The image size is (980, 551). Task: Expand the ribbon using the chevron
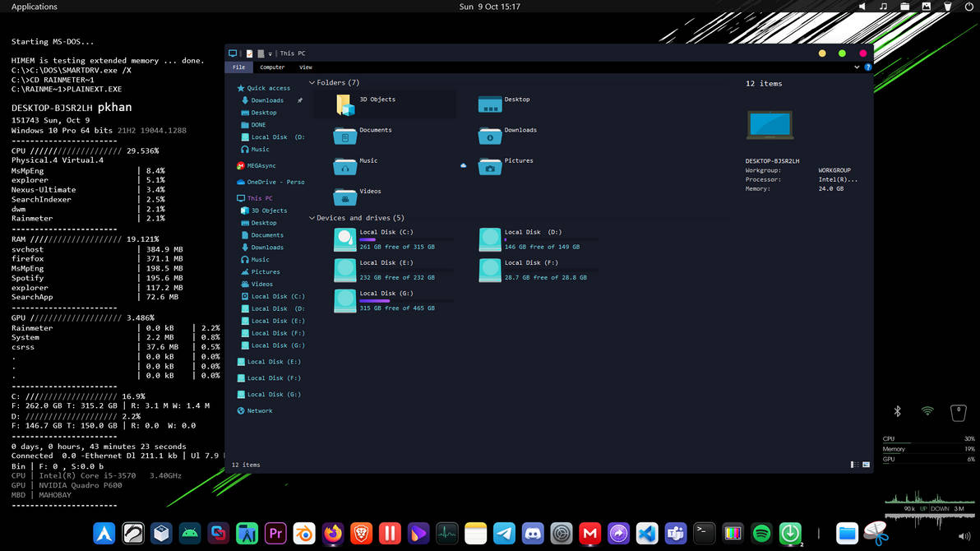857,67
